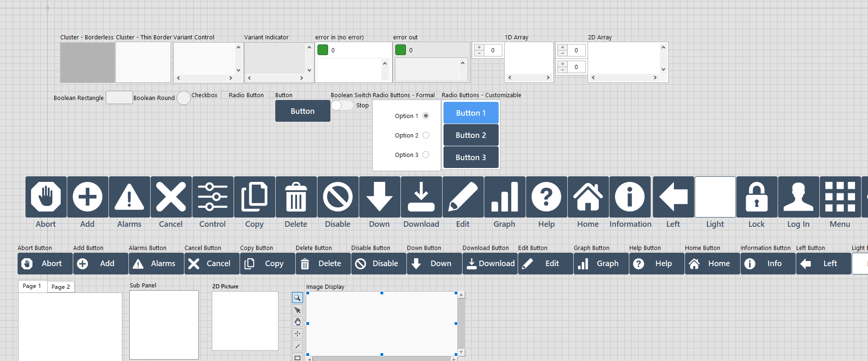Viewport: 868px width, 361px height.
Task: Click the large Graph bars icon button
Action: pyautogui.click(x=505, y=197)
